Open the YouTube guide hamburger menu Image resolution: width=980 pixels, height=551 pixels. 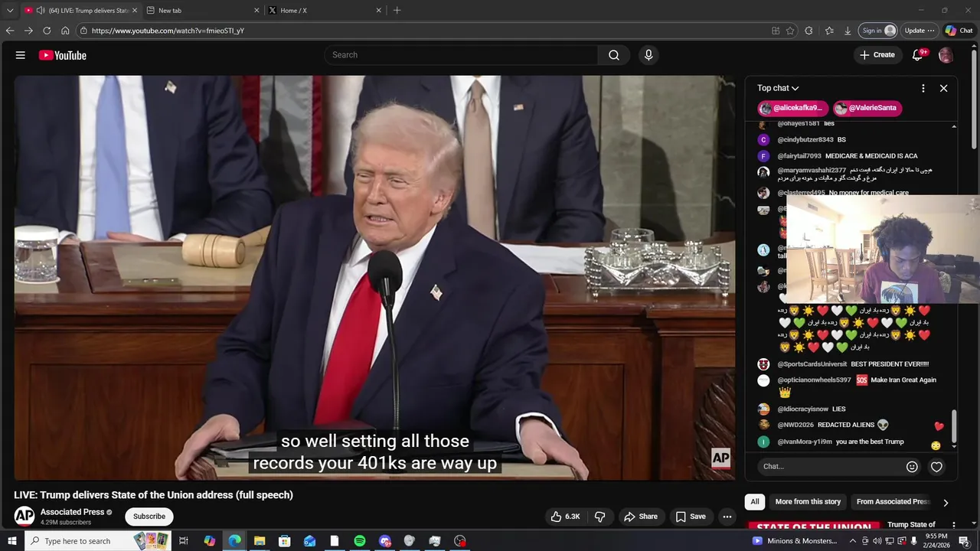[x=21, y=55]
